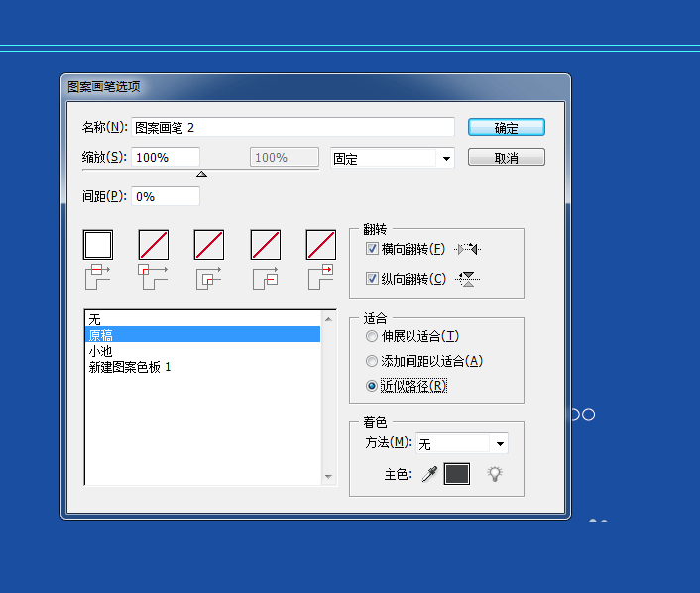Select 小池 in the pattern list

pyautogui.click(x=202, y=351)
